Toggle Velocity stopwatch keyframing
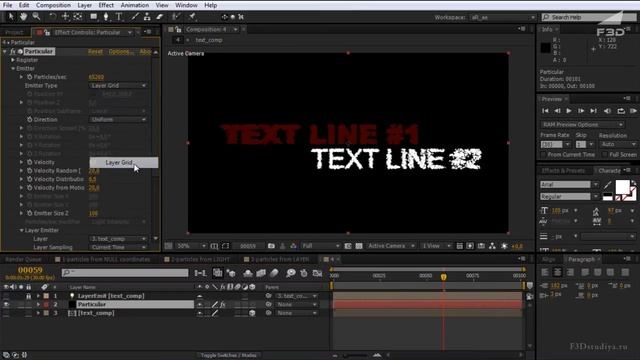The height and width of the screenshot is (360, 640). (x=29, y=162)
